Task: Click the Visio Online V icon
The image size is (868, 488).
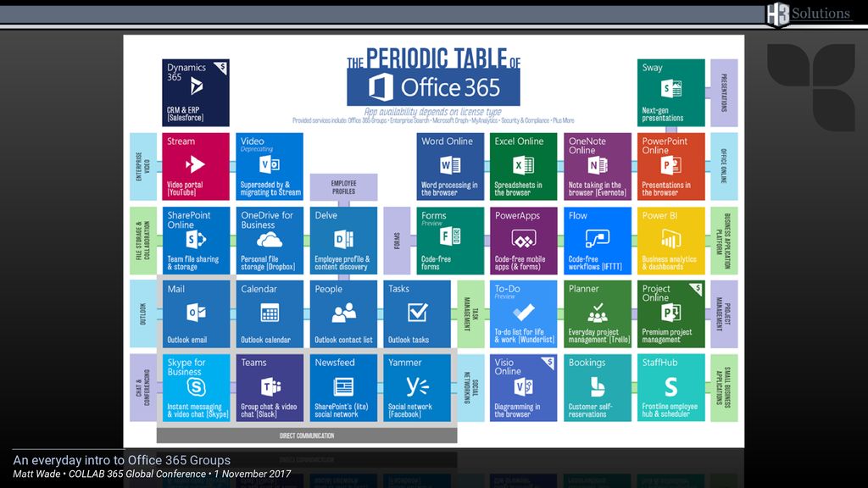Action: pyautogui.click(x=523, y=387)
